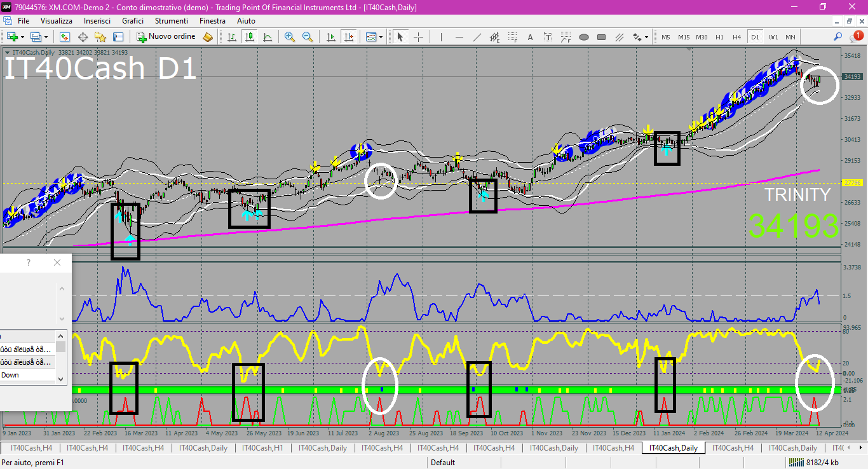Viewport: 868px width, 469px height.
Task: Open the Aiuto menu
Action: coord(246,21)
